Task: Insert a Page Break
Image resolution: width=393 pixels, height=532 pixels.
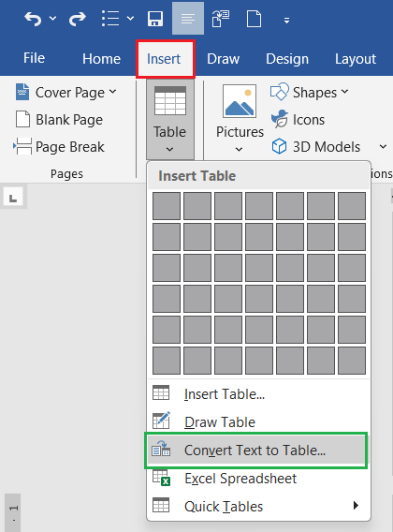Action: point(59,147)
